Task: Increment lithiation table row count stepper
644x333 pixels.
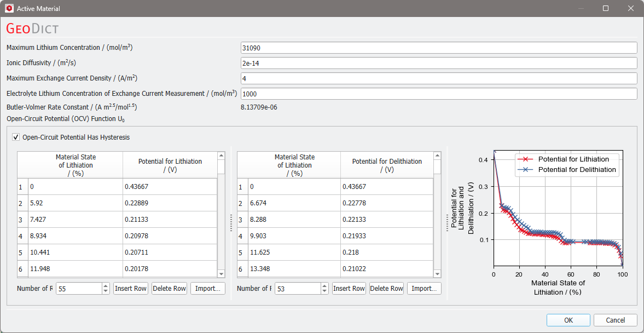Action: click(x=106, y=286)
